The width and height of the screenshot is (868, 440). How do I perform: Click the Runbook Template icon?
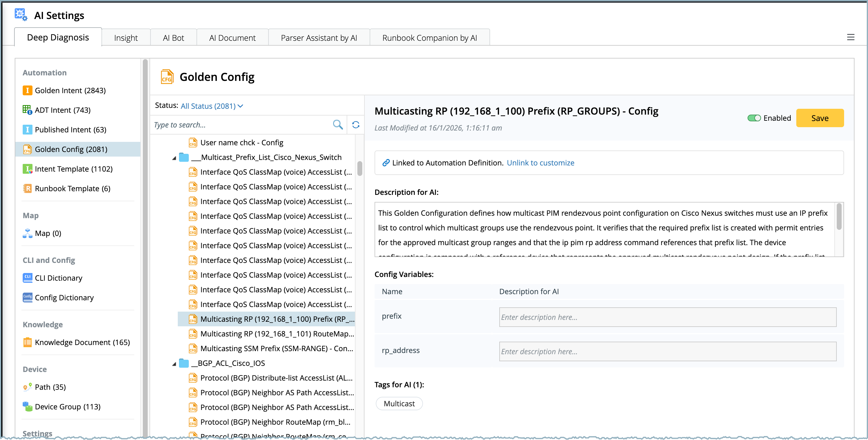coord(27,188)
